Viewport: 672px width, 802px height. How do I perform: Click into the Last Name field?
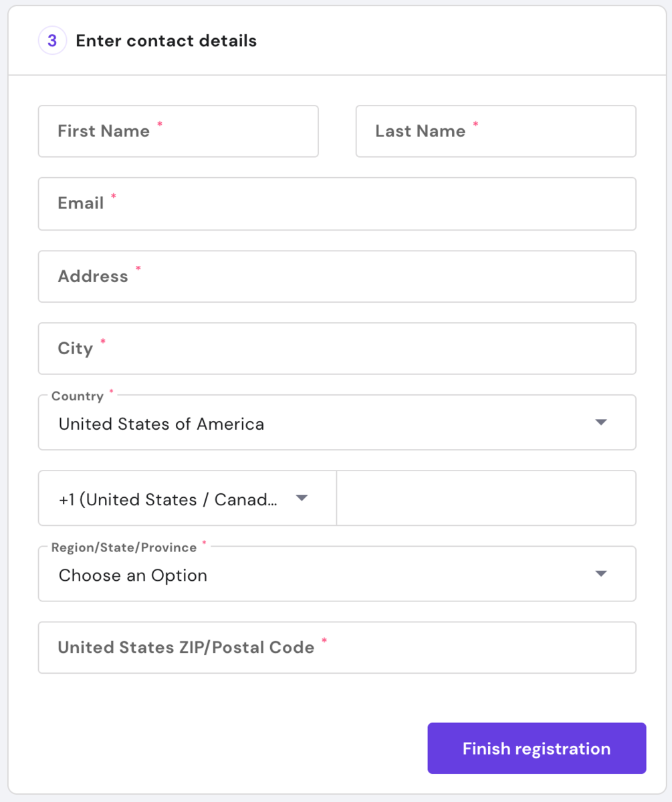click(x=495, y=131)
